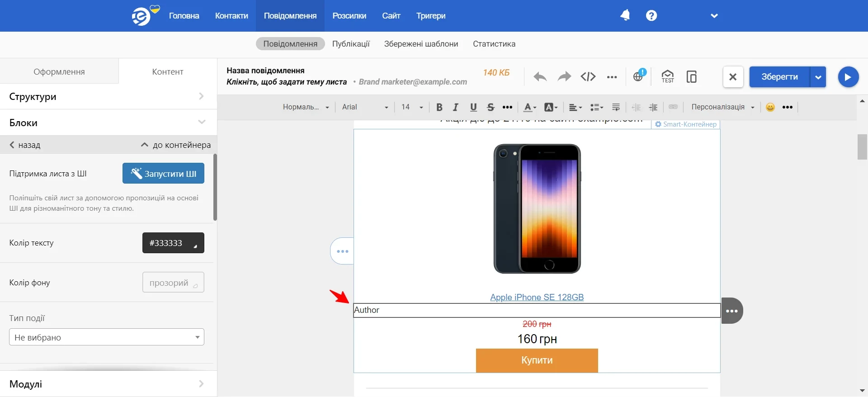Open the Smart-Контейнер settings label
Image resolution: width=868 pixels, height=397 pixels.
tap(685, 124)
